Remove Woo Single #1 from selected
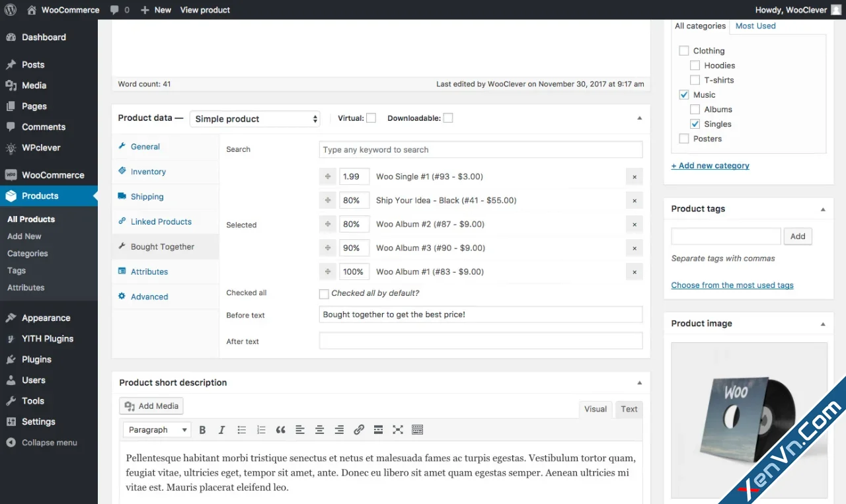 pos(634,177)
